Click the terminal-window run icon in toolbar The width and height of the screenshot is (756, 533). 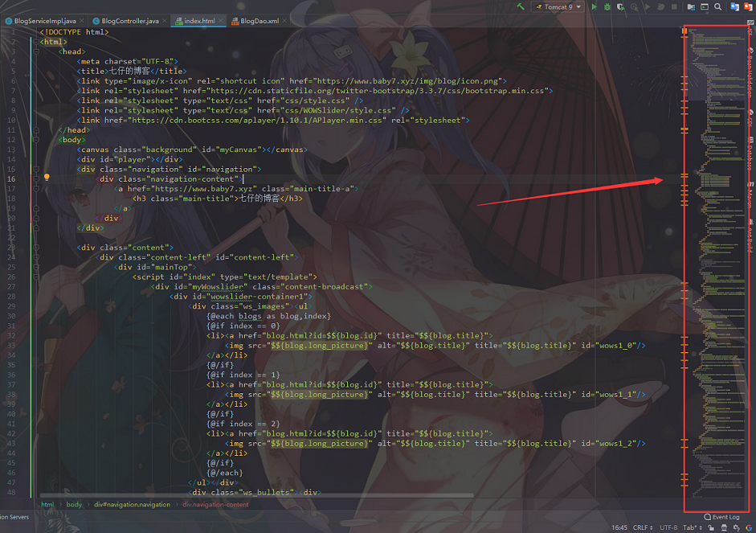coord(705,6)
